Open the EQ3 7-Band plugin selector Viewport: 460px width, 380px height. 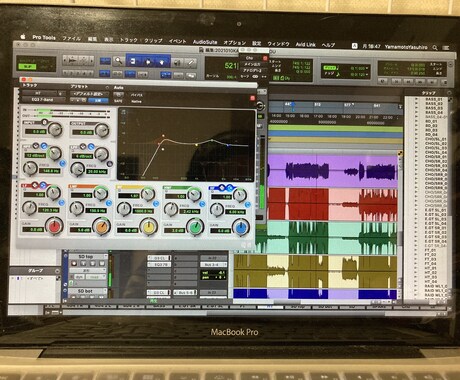(x=43, y=100)
